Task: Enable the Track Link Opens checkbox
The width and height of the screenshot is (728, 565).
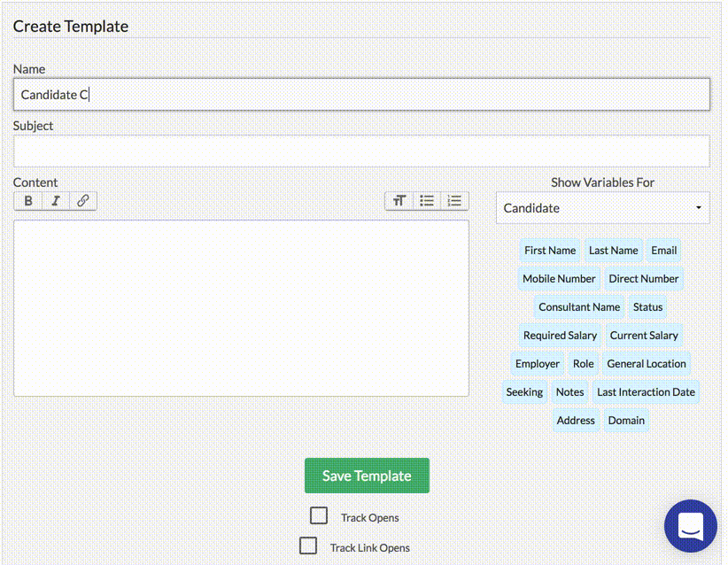Action: [308, 546]
